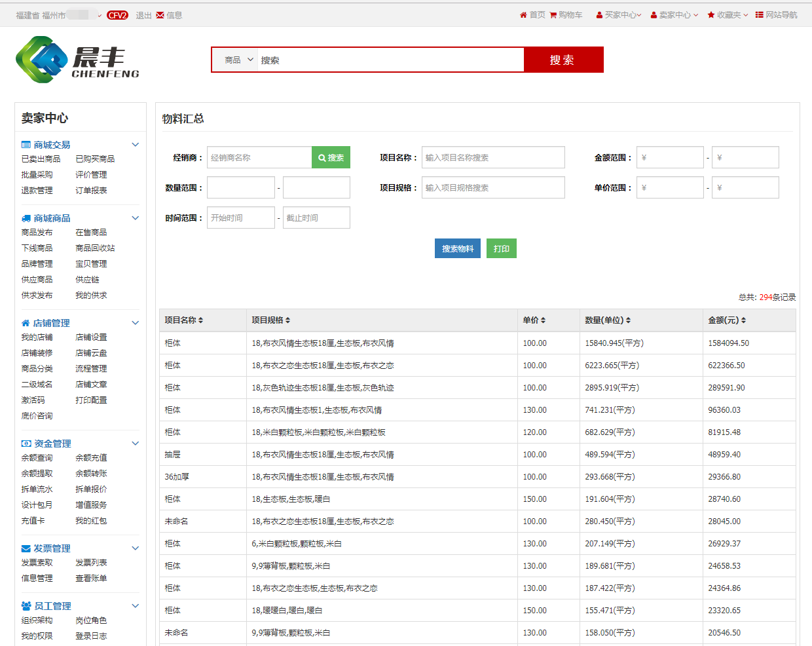The image size is (812, 646).
Task: Click the home icon in top navigation
Action: pyautogui.click(x=523, y=15)
